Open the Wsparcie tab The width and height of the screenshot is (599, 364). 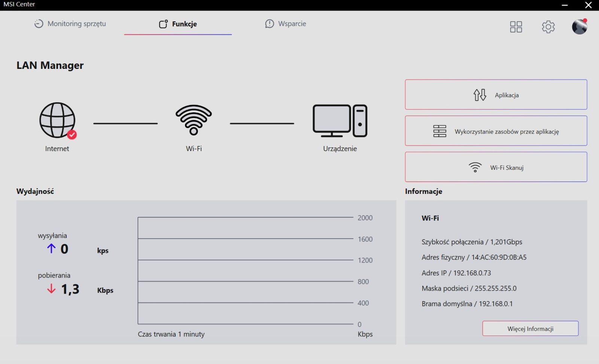pyautogui.click(x=285, y=24)
